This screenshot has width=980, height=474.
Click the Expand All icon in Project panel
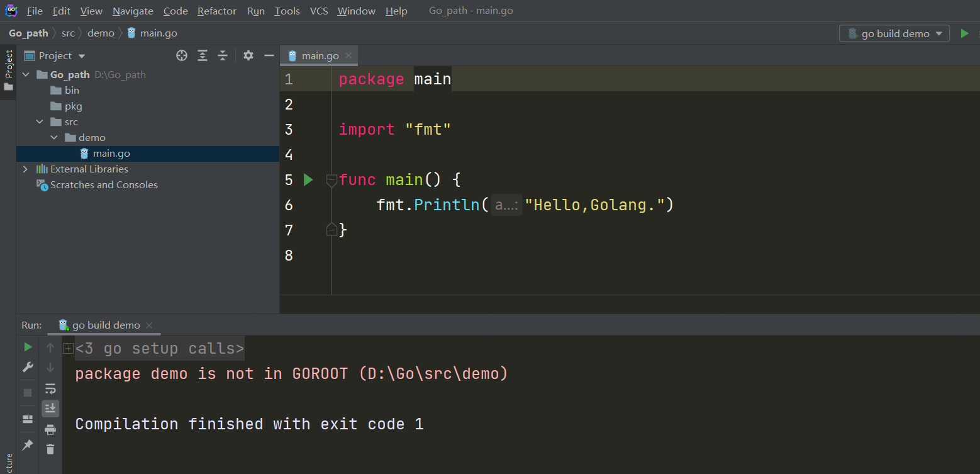203,55
